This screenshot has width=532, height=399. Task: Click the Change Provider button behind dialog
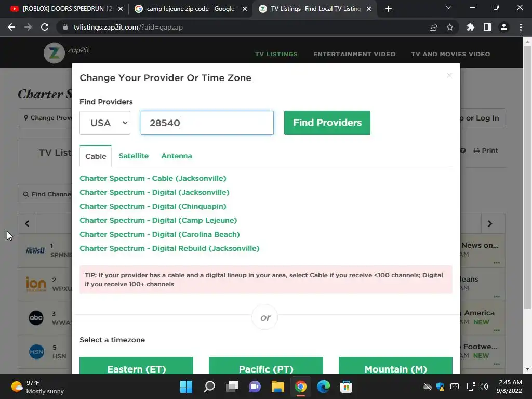pos(46,118)
